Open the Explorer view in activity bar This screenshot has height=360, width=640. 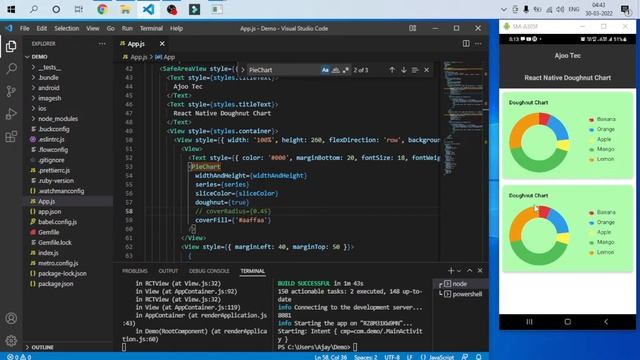pyautogui.click(x=11, y=46)
